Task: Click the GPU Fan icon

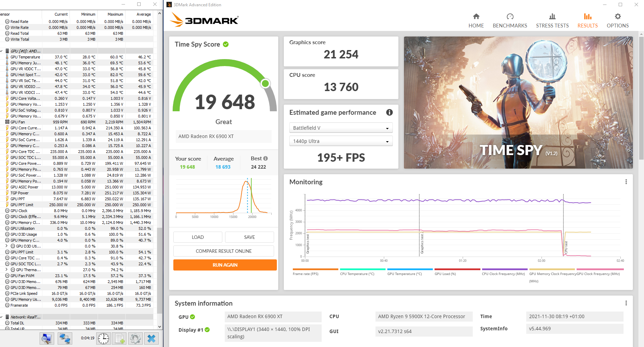Action: pos(7,122)
